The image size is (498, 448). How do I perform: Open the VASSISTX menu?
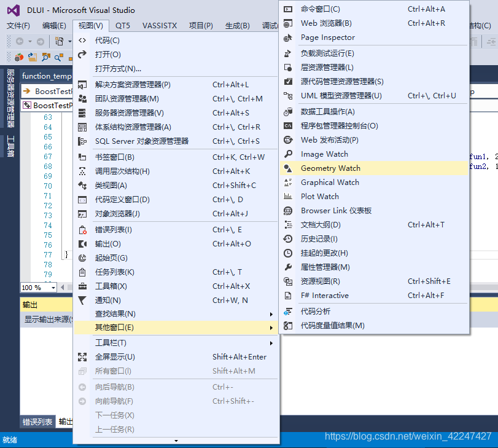(160, 26)
